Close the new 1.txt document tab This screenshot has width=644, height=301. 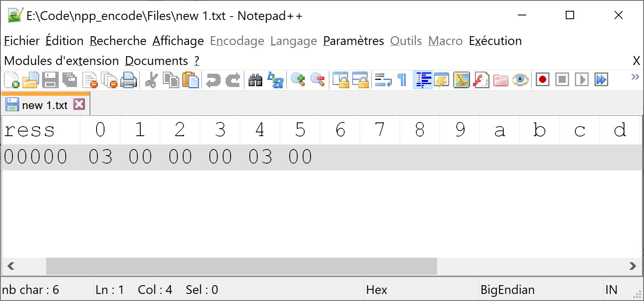click(79, 104)
